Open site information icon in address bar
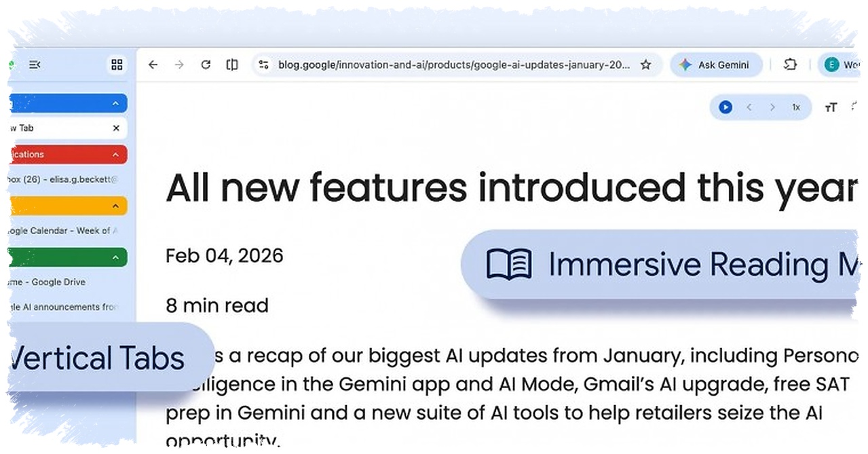This screenshot has width=868, height=454. tap(264, 65)
